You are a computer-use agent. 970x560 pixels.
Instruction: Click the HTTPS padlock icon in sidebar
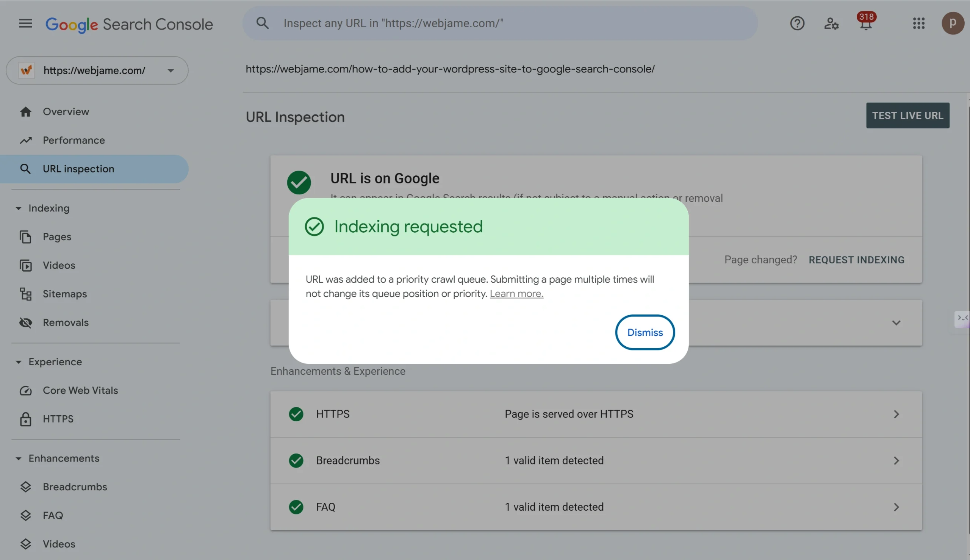tap(25, 419)
